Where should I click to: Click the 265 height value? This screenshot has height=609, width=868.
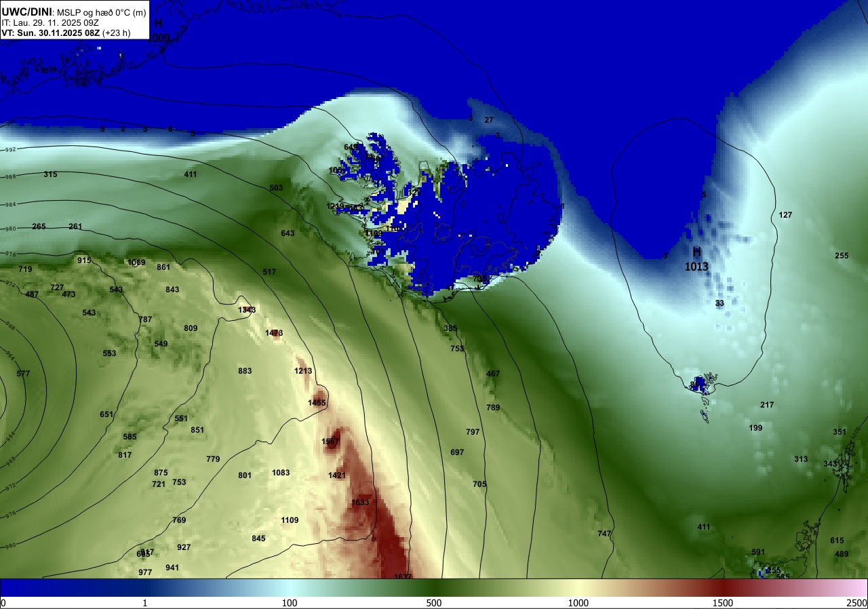coord(39,227)
